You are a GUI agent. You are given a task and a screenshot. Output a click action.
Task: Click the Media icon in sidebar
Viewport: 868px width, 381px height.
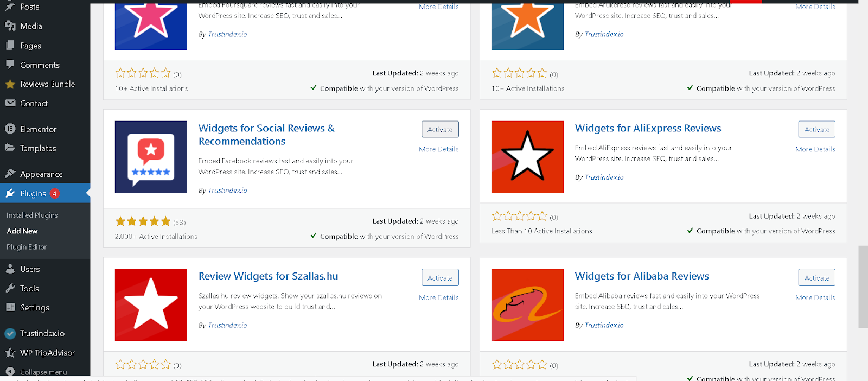10,26
